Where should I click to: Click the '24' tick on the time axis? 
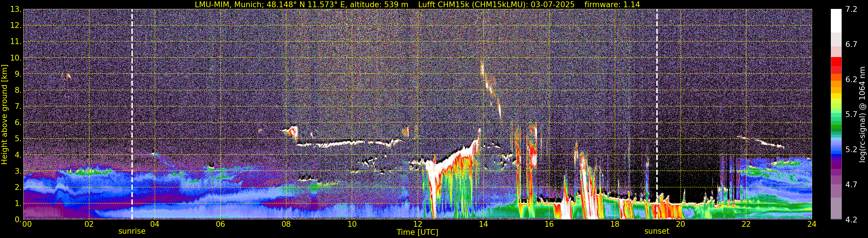812,224
